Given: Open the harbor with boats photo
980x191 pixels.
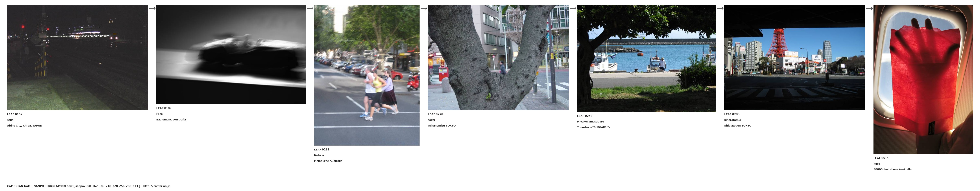Looking at the screenshot, I should (646, 58).
